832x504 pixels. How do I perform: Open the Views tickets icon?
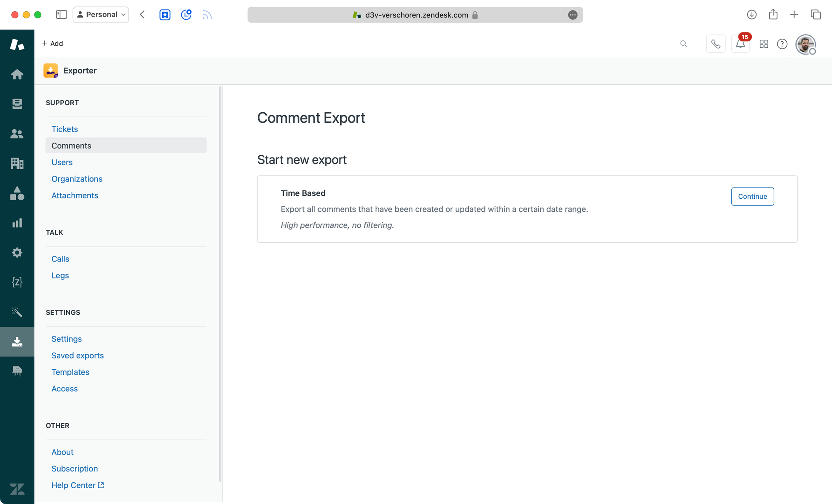point(17,104)
